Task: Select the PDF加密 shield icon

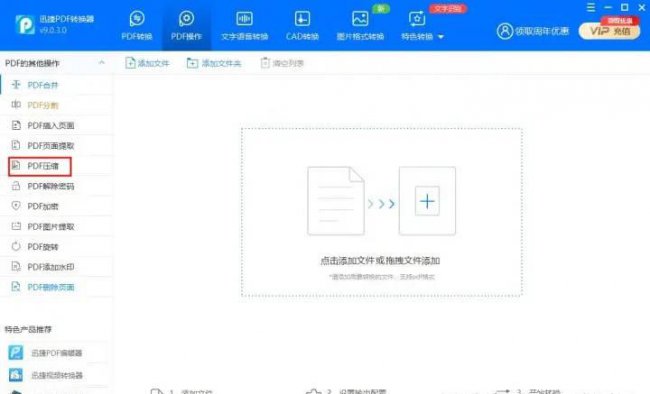Action: (x=16, y=206)
